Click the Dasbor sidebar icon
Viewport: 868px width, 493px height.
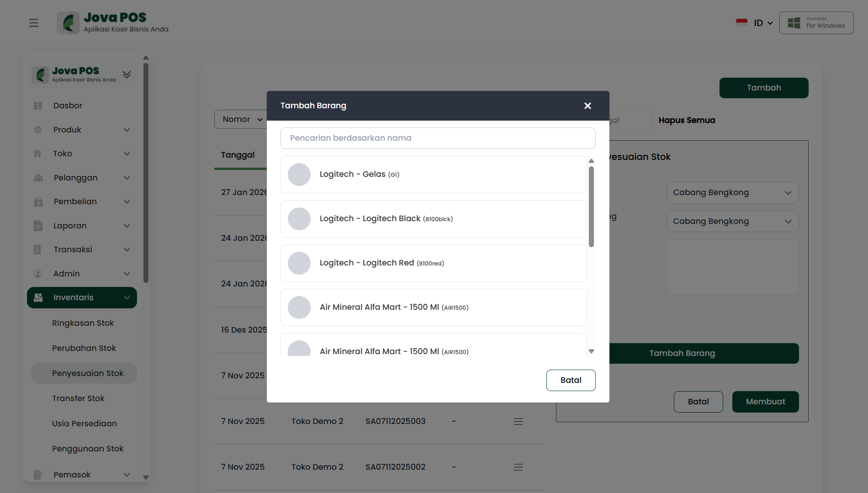[x=38, y=106]
